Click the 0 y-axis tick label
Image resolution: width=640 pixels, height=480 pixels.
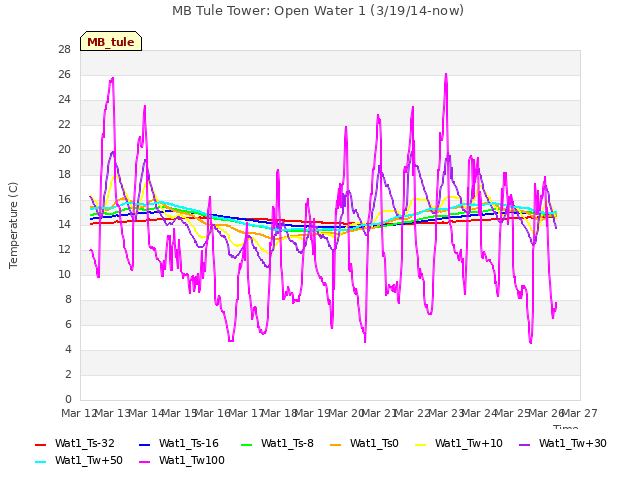click(68, 399)
